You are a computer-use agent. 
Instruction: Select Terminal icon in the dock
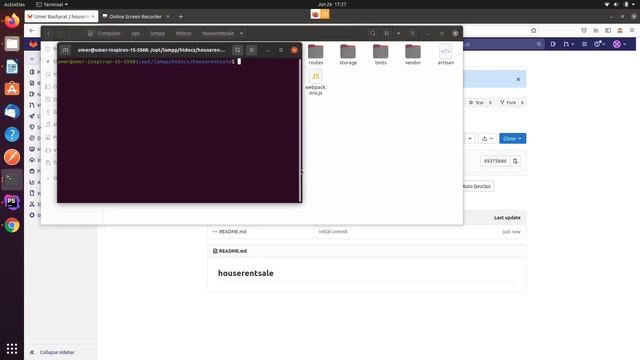point(12,180)
